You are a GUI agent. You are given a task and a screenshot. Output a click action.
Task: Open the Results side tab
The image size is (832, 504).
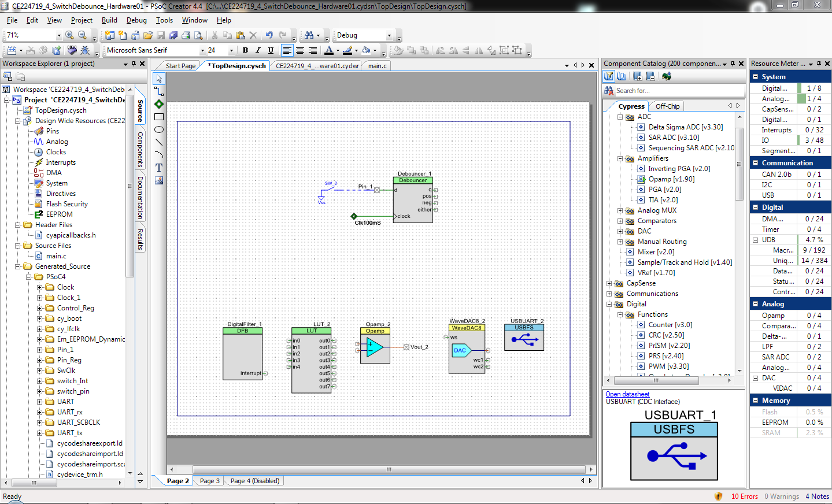click(140, 239)
